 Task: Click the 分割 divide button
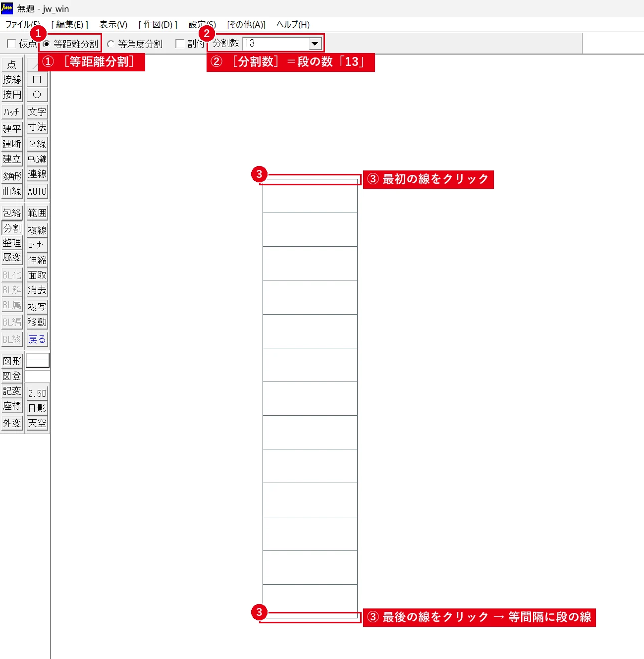(x=12, y=228)
